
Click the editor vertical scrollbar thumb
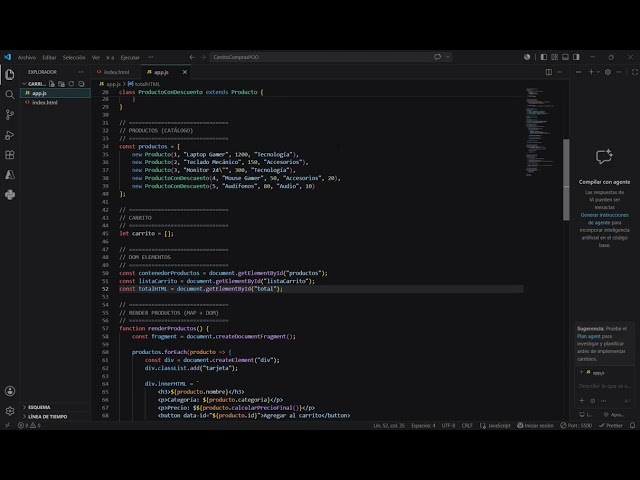pos(566,180)
